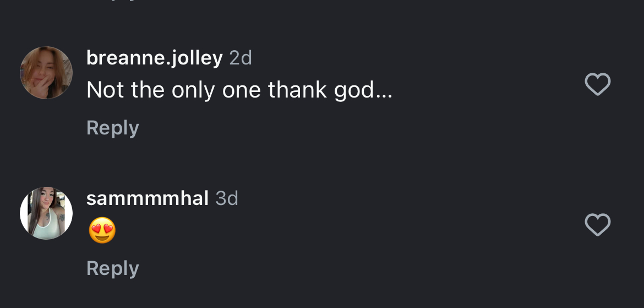Reply to breanne.jolley's comment
644x308 pixels.
tap(113, 128)
